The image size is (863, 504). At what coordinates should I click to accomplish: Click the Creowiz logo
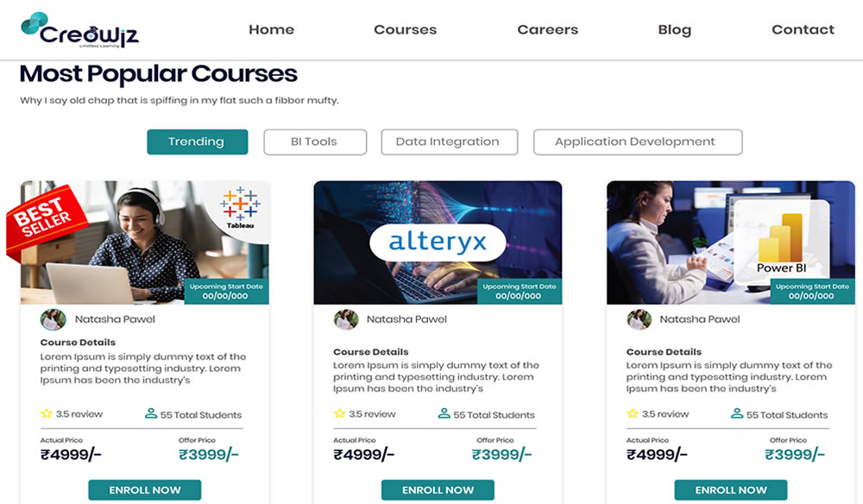pyautogui.click(x=79, y=30)
